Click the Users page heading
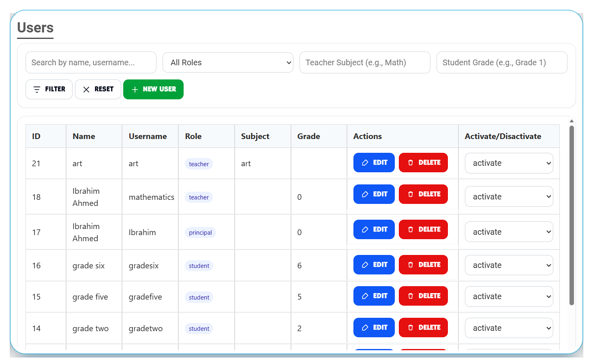 click(35, 28)
